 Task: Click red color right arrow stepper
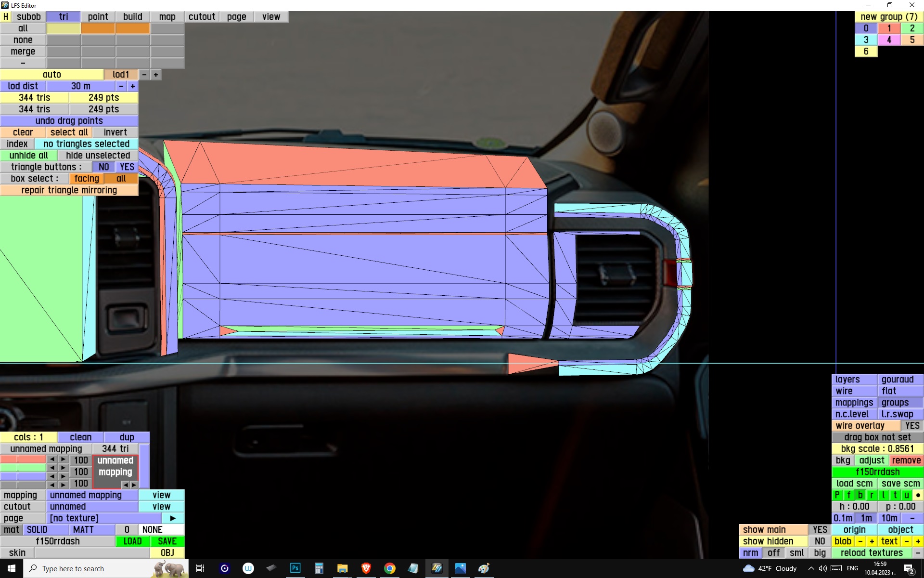pyautogui.click(x=63, y=460)
